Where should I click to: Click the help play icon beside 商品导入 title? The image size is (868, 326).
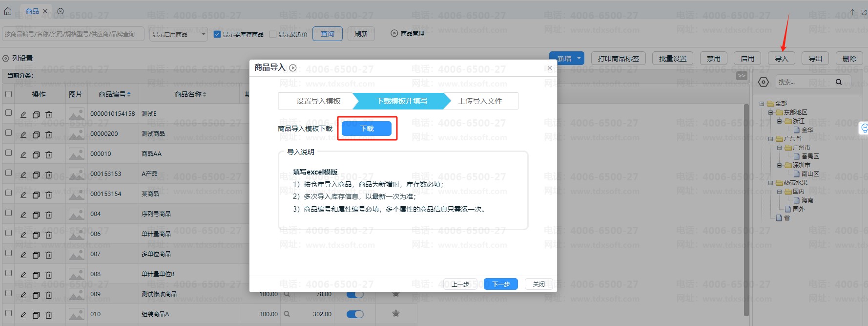click(293, 68)
